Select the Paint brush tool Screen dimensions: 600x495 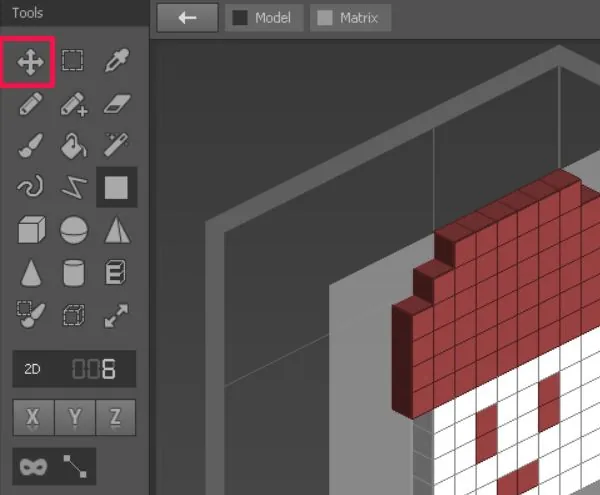[31, 145]
